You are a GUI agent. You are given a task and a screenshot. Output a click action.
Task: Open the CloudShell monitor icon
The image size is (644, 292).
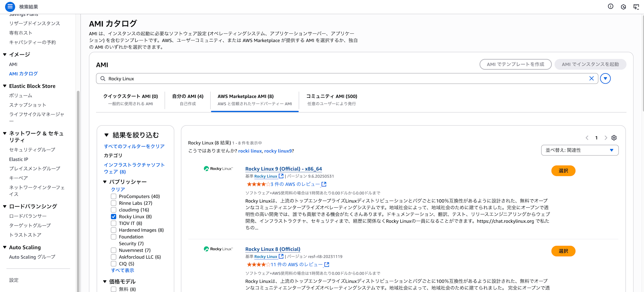tap(636, 7)
